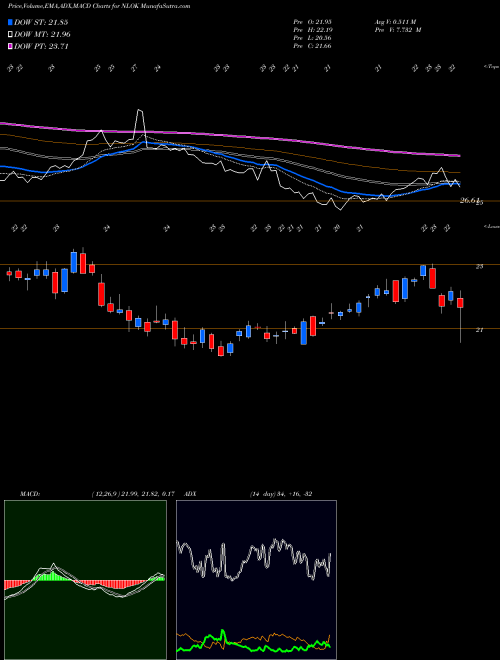
Task: Select the 'DOW PT: 23.71' legend text
Action: 41,46
